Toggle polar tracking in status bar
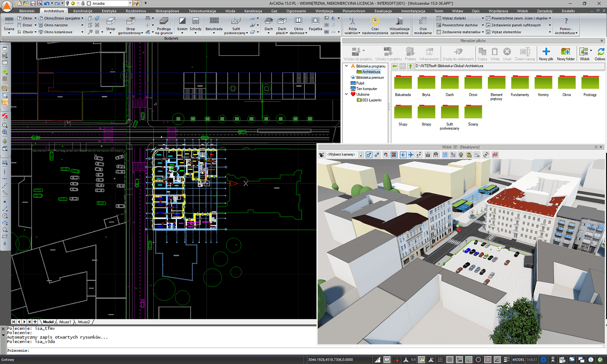Image resolution: width=607 pixels, height=364 pixels. click(478, 359)
